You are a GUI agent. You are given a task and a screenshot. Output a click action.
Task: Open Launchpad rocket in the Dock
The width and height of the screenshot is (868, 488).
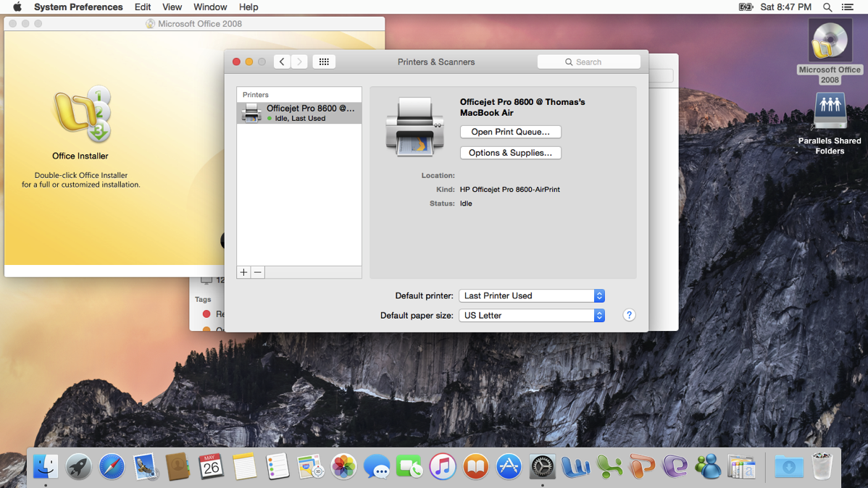(x=78, y=466)
